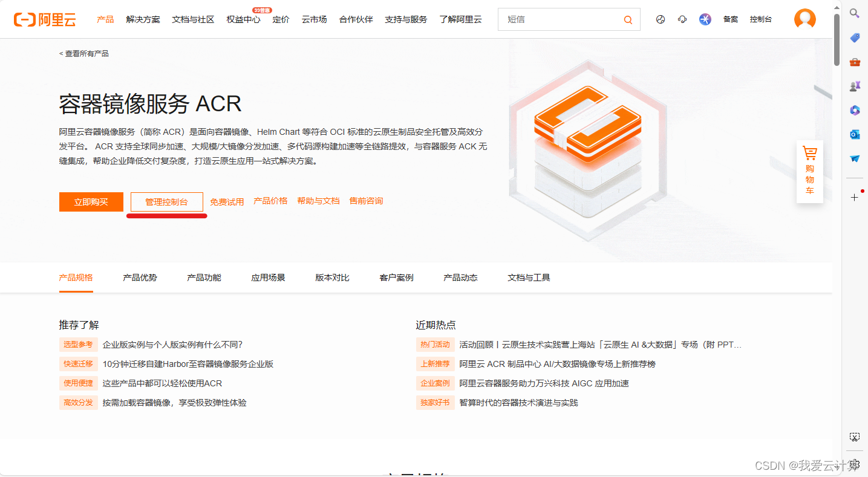Switch to the 客户案例 tab

pos(396,277)
